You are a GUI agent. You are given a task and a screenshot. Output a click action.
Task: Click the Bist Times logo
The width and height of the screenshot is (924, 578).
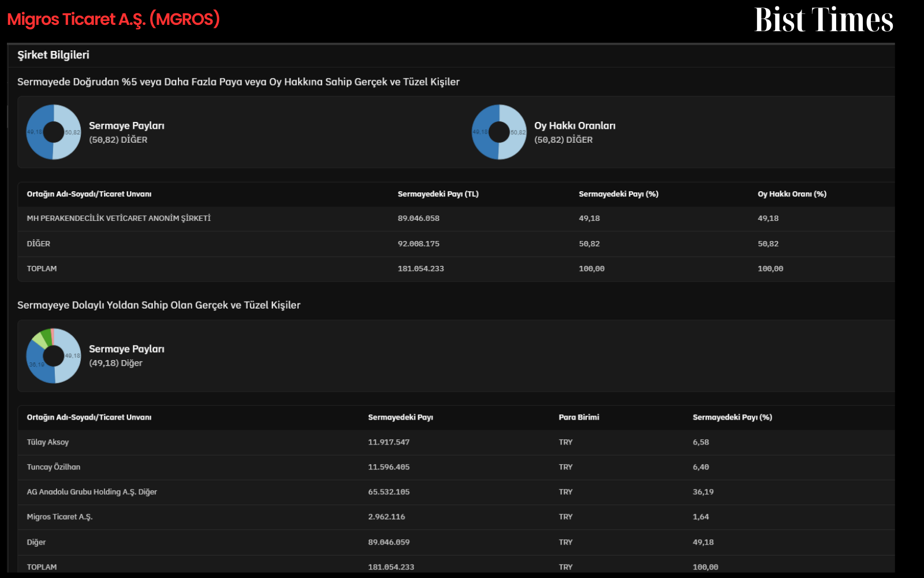(824, 20)
